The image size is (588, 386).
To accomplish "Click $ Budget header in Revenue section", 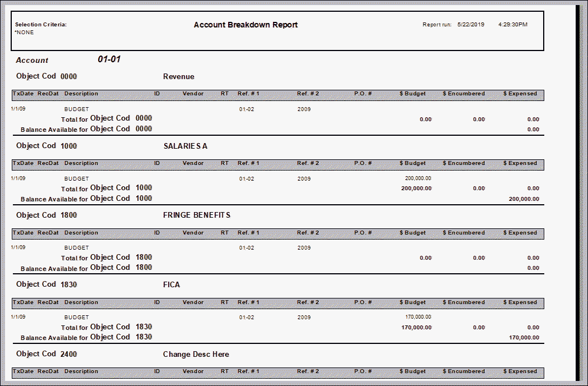I will point(413,94).
